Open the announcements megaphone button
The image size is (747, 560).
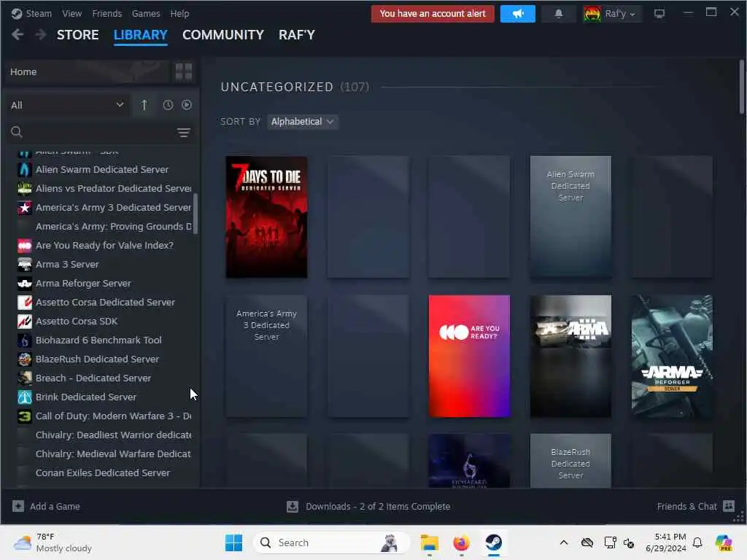pos(518,14)
